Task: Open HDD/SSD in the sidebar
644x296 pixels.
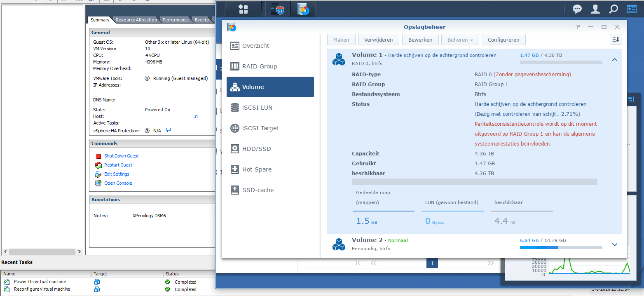Action: [x=270, y=149]
